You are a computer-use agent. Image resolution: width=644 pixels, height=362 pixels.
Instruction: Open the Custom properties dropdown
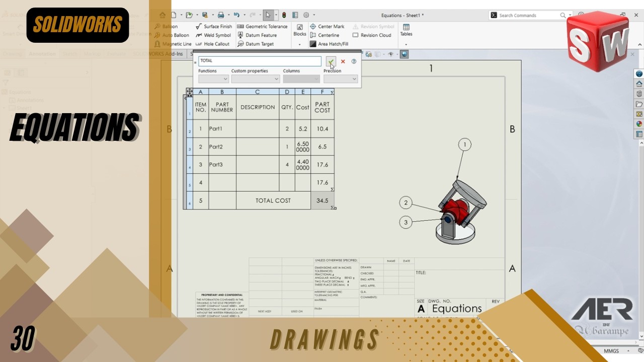pos(255,79)
